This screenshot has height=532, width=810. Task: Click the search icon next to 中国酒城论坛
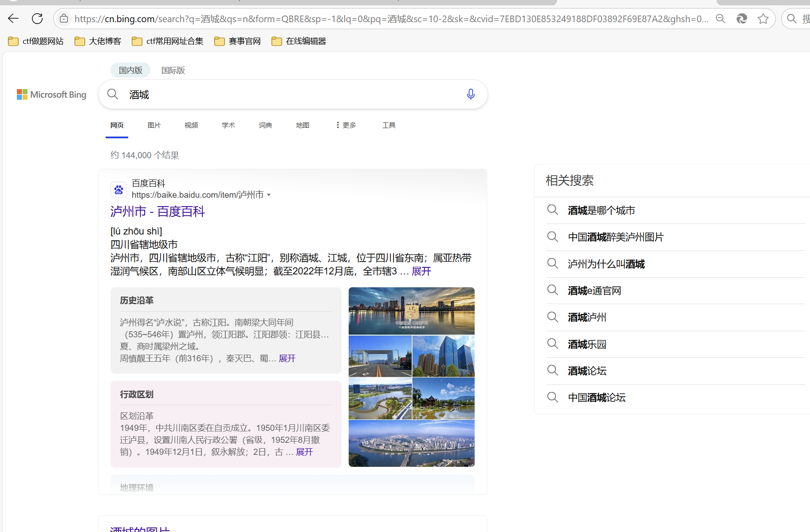click(552, 397)
